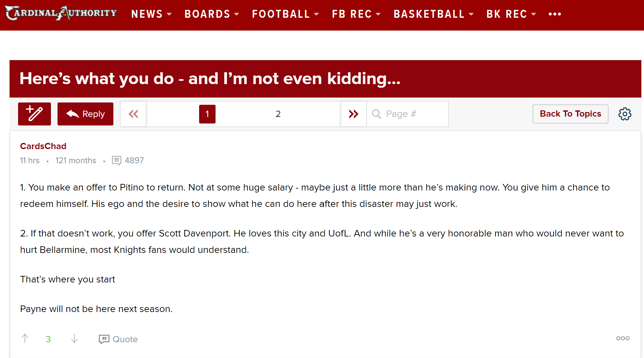
Task: Go to first page with double-left chevron
Action: [133, 114]
